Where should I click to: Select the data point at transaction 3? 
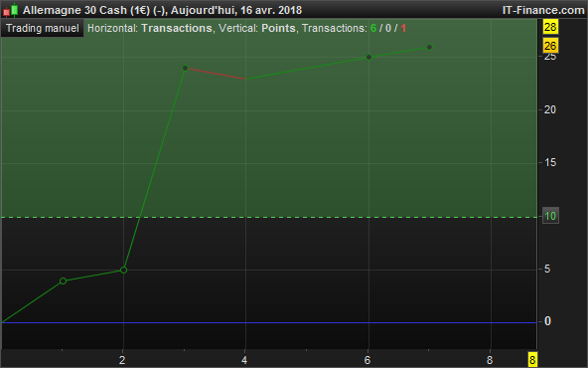(185, 68)
